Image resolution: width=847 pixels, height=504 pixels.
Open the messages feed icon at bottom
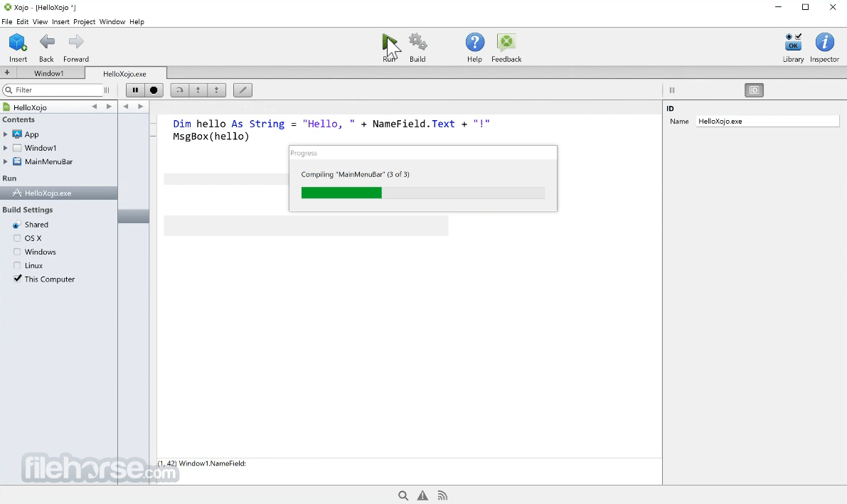[442, 495]
